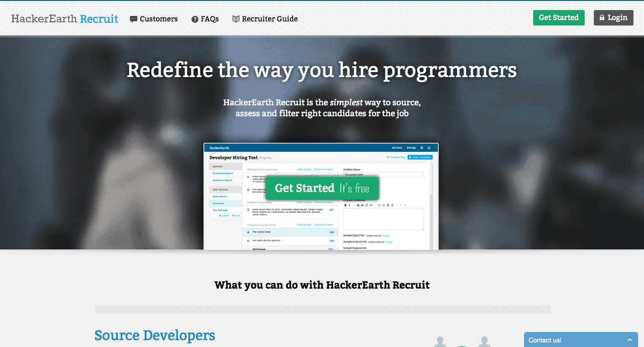Click the bold B icon in preview editor
Image resolution: width=644 pixels, height=347 pixels.
tap(345, 205)
